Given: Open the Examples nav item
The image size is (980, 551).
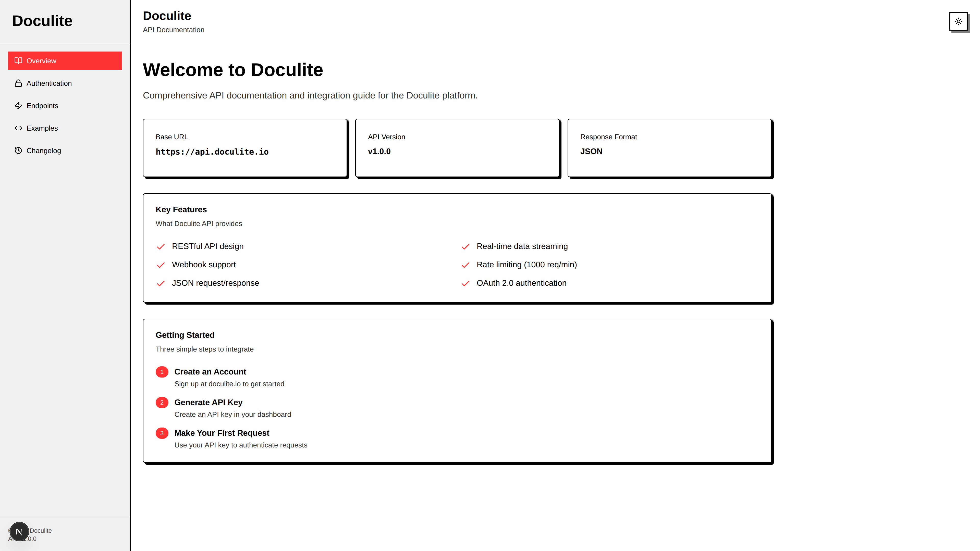Looking at the screenshot, I should pos(42,128).
